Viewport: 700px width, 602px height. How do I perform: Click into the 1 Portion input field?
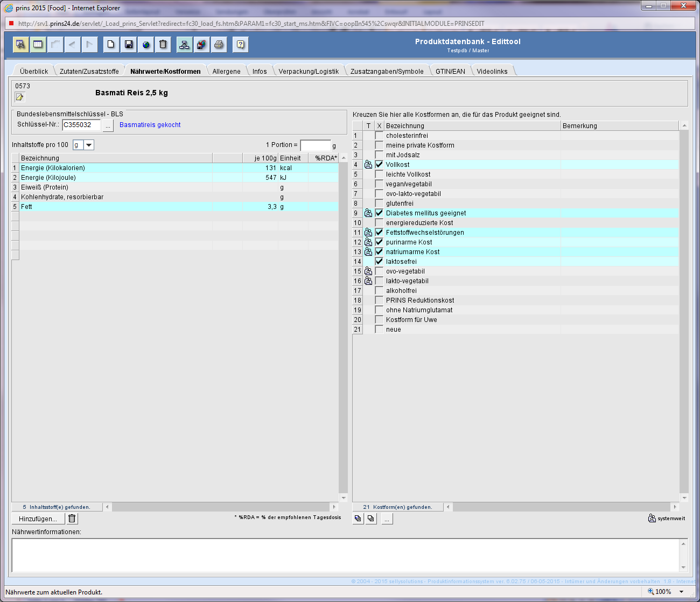(315, 145)
